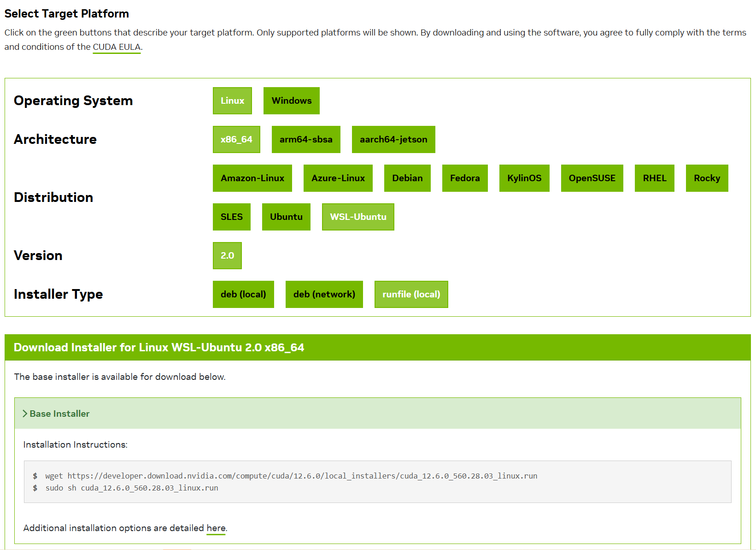Select x86_64 architecture
Viewport: 756px width, 550px height.
(x=236, y=139)
